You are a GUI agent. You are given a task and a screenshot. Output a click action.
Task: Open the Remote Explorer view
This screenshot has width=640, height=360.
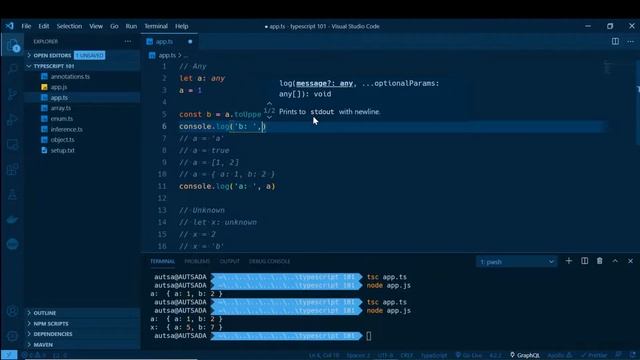12,144
